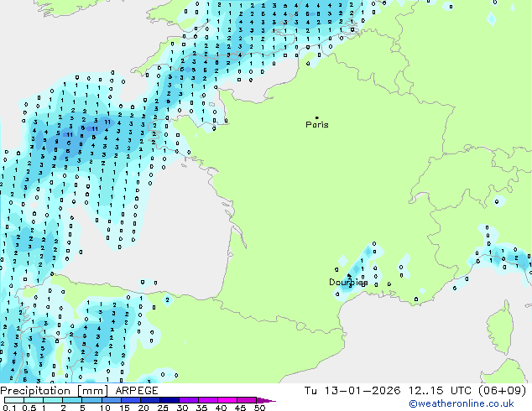Click the legend value label '10'
The image size is (532, 411).
pos(105,408)
